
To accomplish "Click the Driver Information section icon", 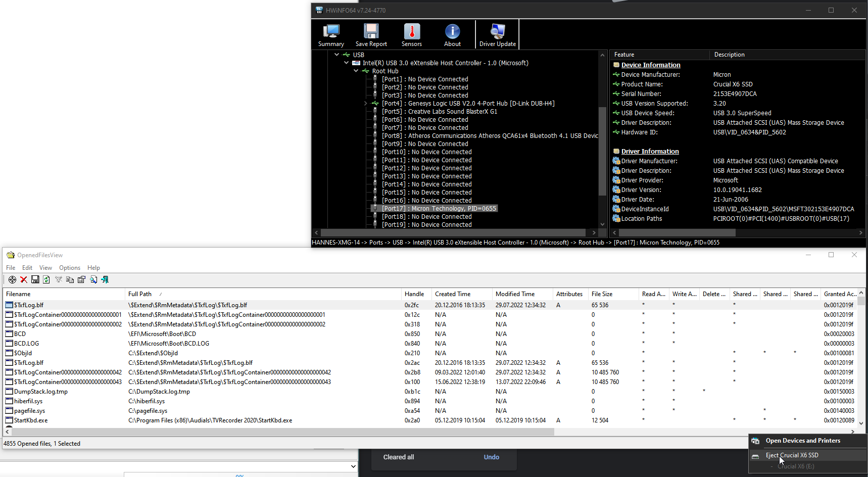I will point(616,152).
